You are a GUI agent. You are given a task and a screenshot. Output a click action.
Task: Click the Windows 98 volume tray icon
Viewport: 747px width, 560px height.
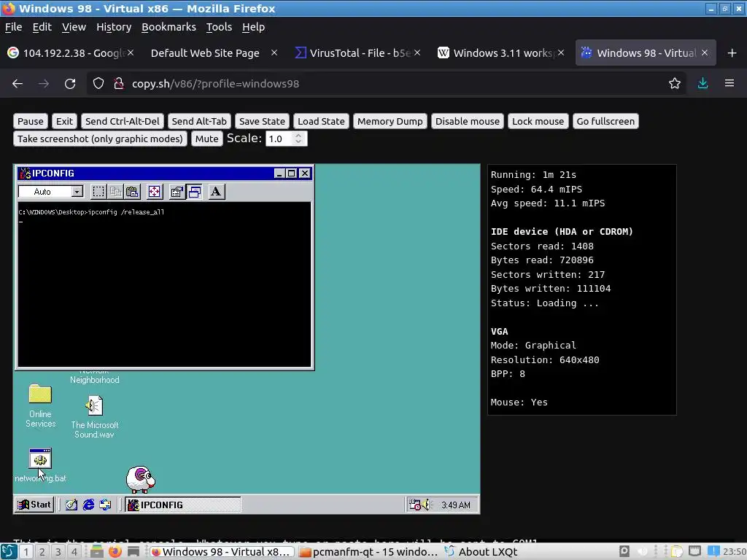[426, 505]
